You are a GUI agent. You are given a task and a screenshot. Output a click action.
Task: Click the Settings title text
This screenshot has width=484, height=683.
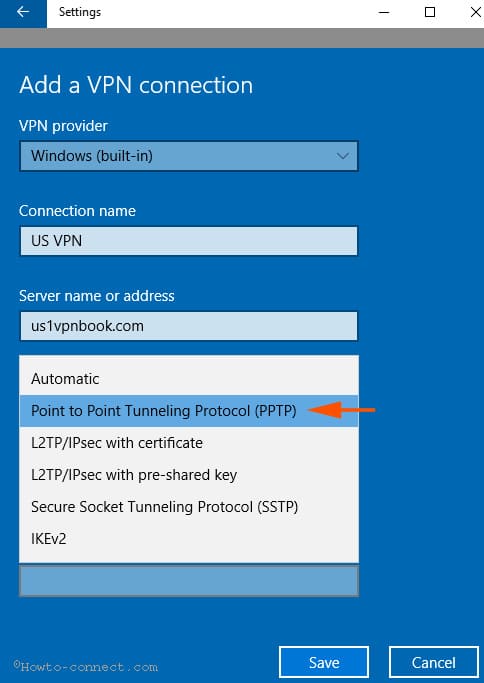click(80, 12)
